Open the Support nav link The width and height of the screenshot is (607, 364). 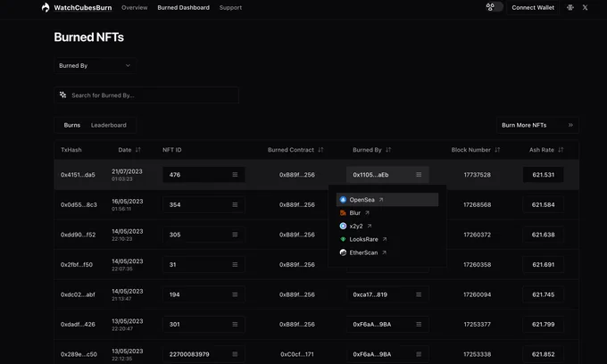coord(230,7)
